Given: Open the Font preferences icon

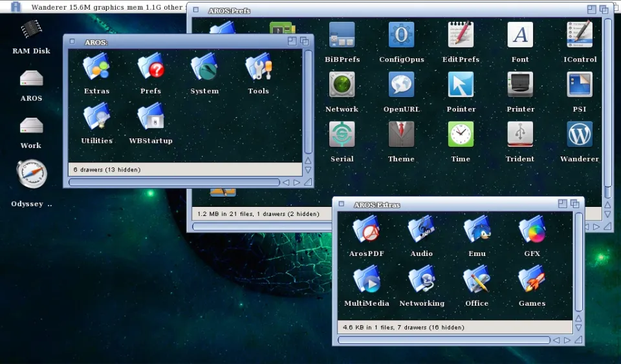Looking at the screenshot, I should tap(520, 36).
